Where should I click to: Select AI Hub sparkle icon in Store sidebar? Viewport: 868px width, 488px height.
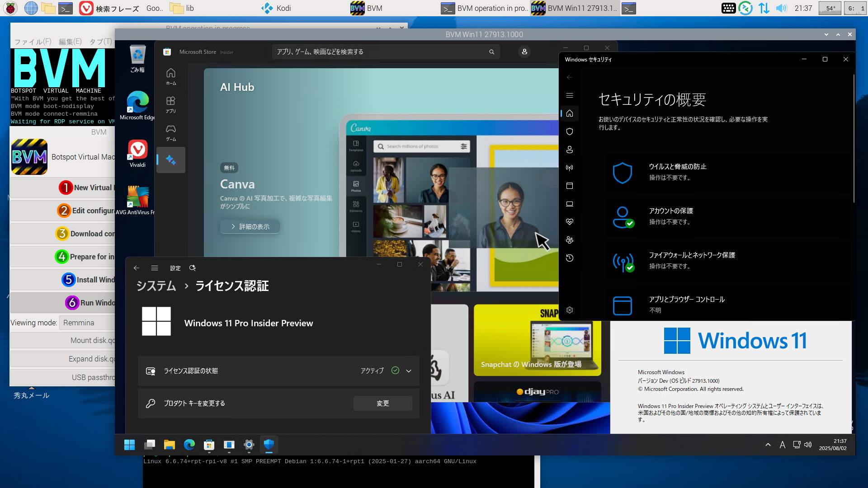[170, 160]
